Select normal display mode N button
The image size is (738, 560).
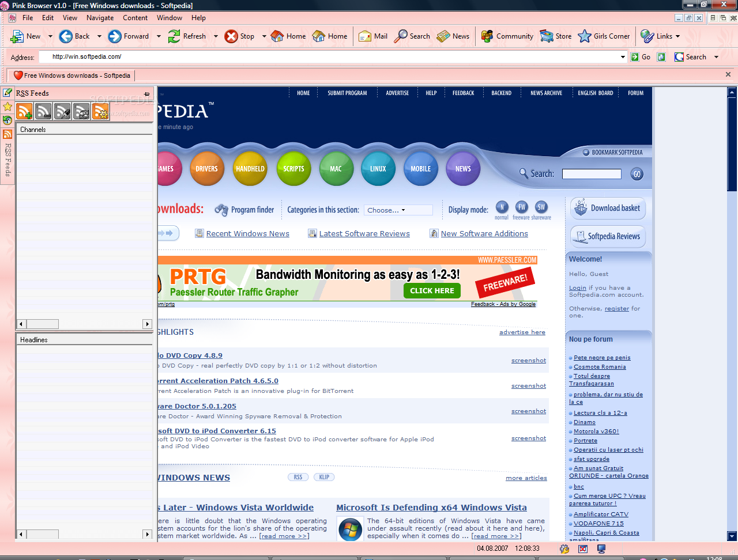502,207
